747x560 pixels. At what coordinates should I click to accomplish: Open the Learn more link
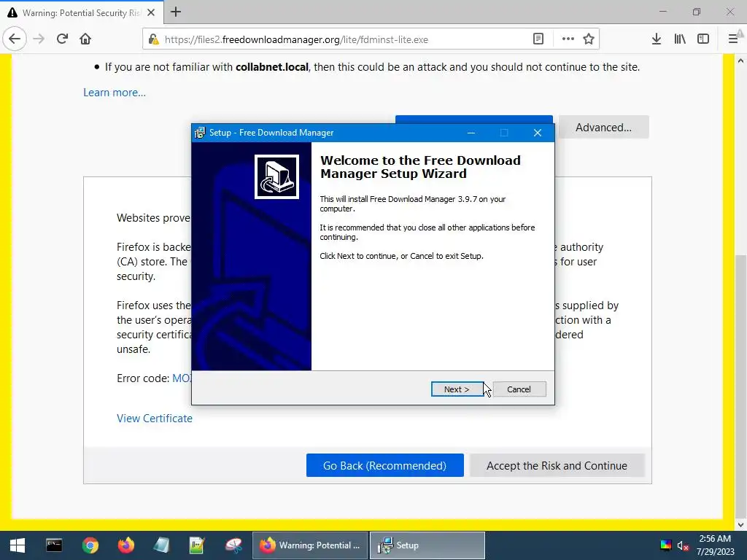pyautogui.click(x=115, y=93)
